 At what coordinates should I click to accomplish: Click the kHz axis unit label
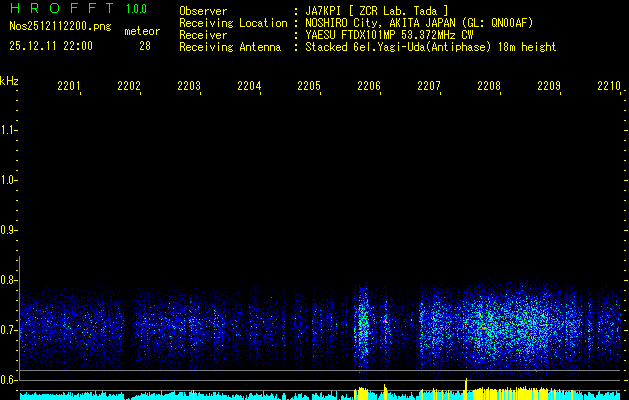click(9, 80)
